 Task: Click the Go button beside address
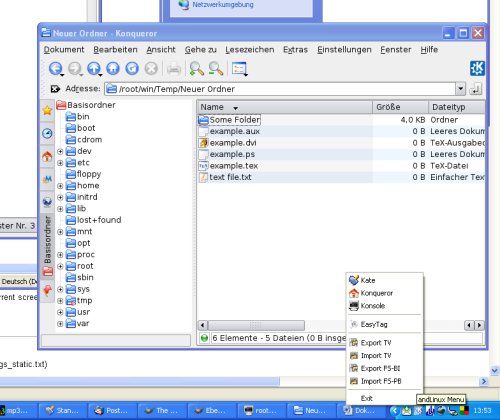[476, 89]
